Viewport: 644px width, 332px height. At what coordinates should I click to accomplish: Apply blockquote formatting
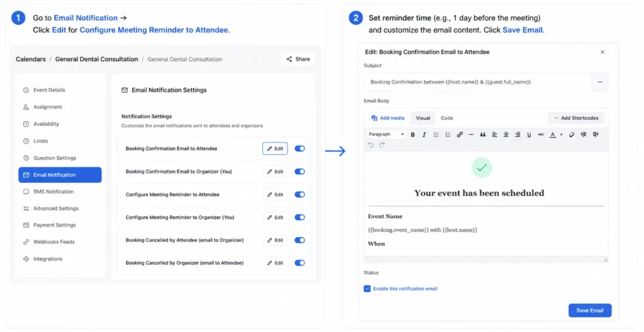(482, 135)
